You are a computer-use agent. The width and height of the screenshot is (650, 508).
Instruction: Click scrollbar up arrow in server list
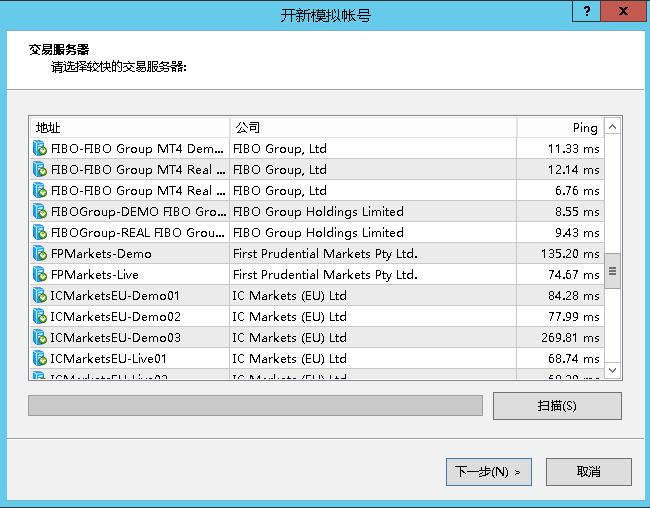pos(612,126)
